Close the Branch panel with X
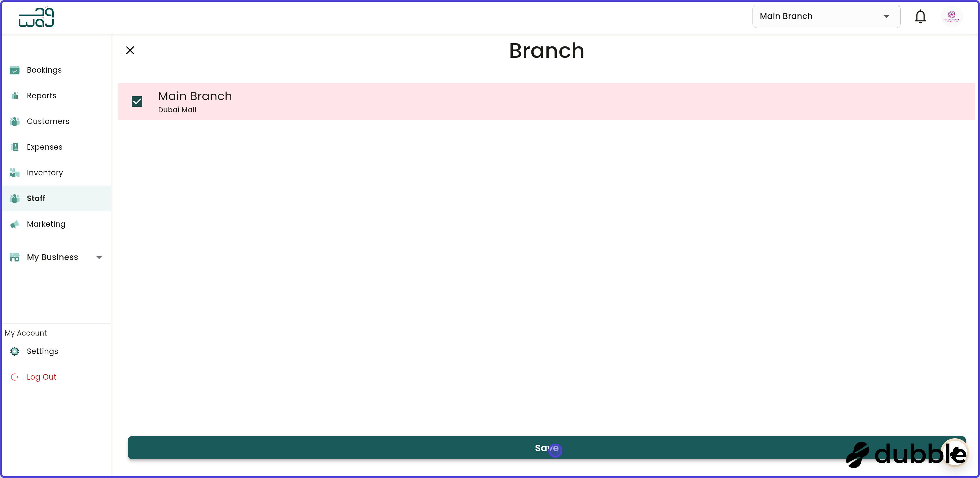The width and height of the screenshot is (980, 478). coord(130,50)
